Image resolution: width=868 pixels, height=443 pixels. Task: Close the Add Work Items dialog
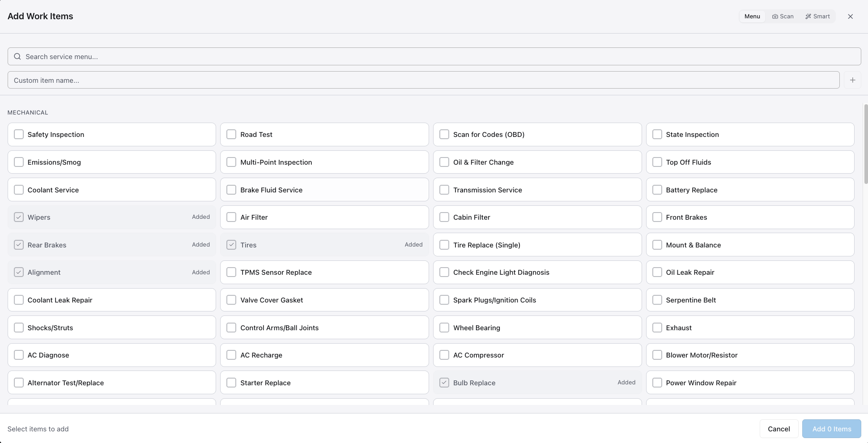[x=850, y=17]
